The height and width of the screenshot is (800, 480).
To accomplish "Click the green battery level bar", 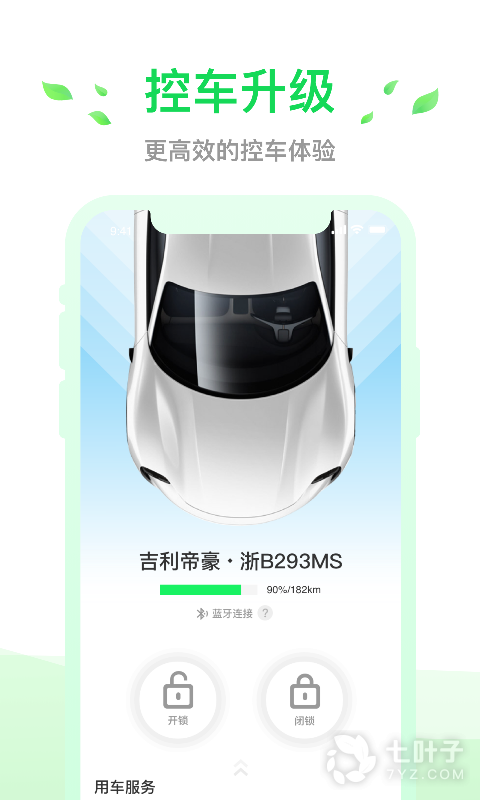I will 200,590.
